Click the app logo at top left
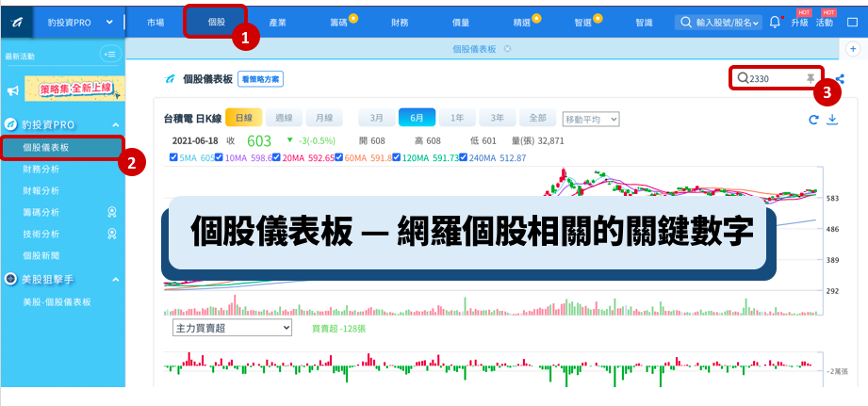Viewport: 868px width, 406px height. coord(16,23)
